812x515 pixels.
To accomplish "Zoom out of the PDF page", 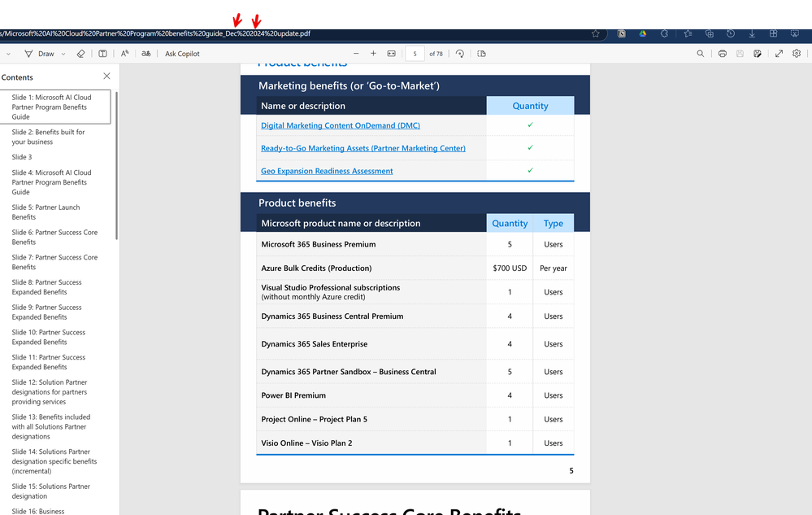I will [x=356, y=54].
